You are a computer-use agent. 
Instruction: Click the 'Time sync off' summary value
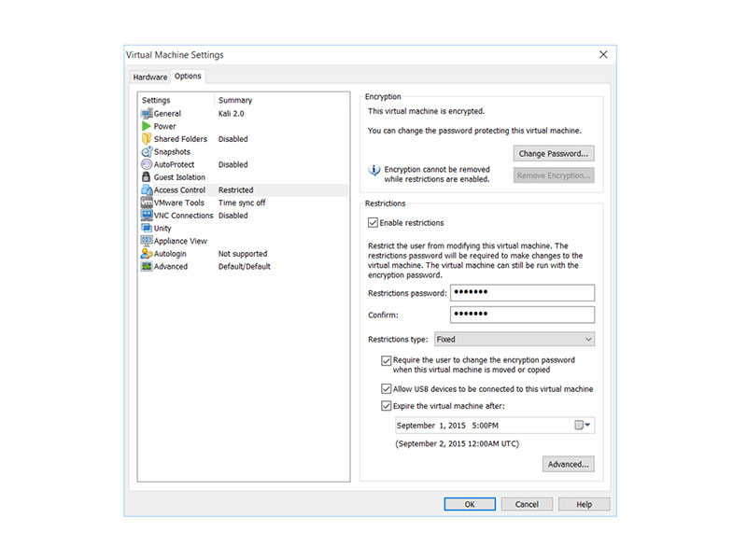[242, 203]
